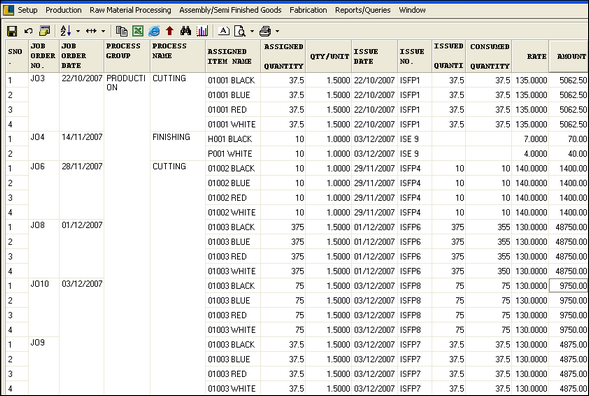Viewport: 589px width, 396px height.
Task: Click the Print Preview icon
Action: 240,31
